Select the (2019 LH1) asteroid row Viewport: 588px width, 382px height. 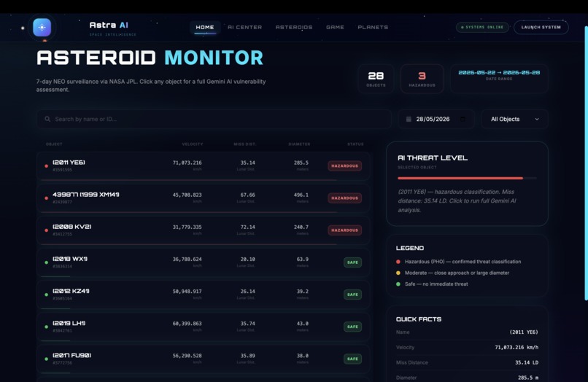(x=204, y=327)
